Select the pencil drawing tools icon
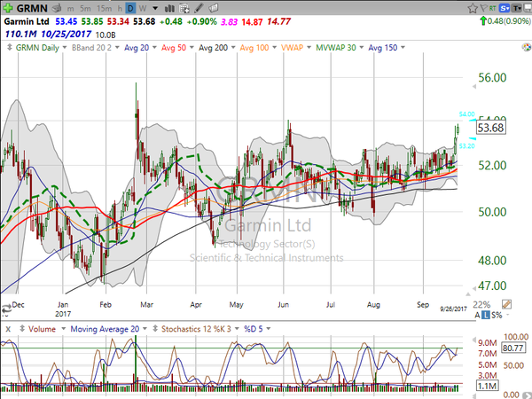This screenshot has height=399, width=532. tap(199, 8)
